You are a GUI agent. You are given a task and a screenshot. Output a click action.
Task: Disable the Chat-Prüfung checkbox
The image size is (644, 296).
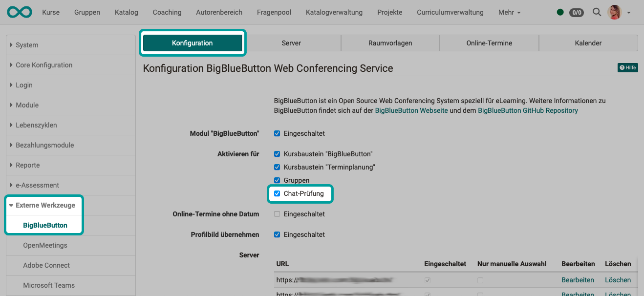pyautogui.click(x=277, y=194)
